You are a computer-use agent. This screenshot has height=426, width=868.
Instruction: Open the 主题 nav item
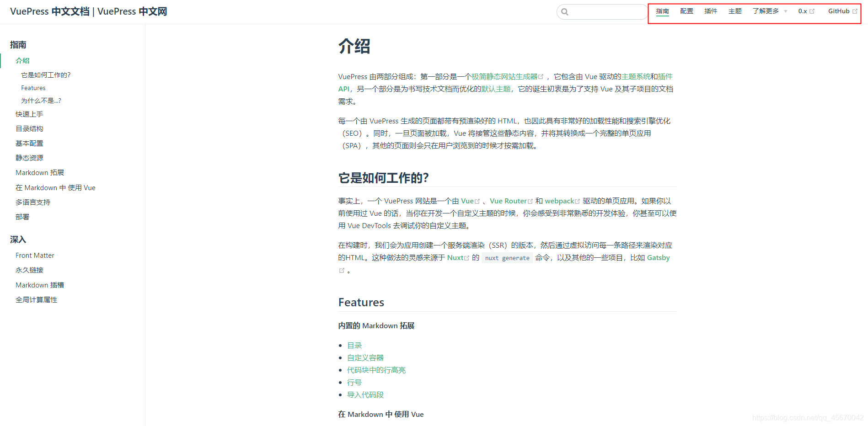(x=735, y=11)
